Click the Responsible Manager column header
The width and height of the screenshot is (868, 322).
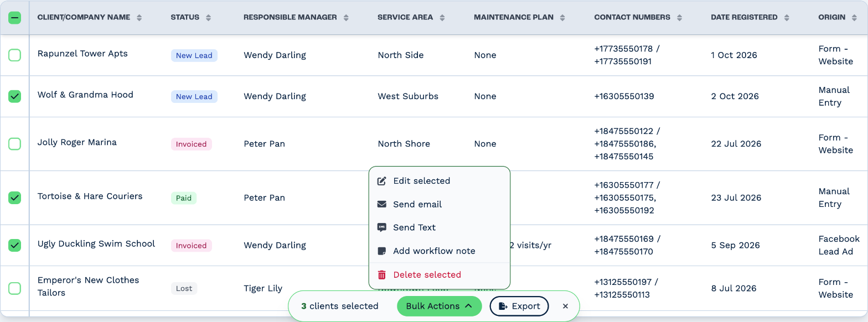(x=290, y=17)
